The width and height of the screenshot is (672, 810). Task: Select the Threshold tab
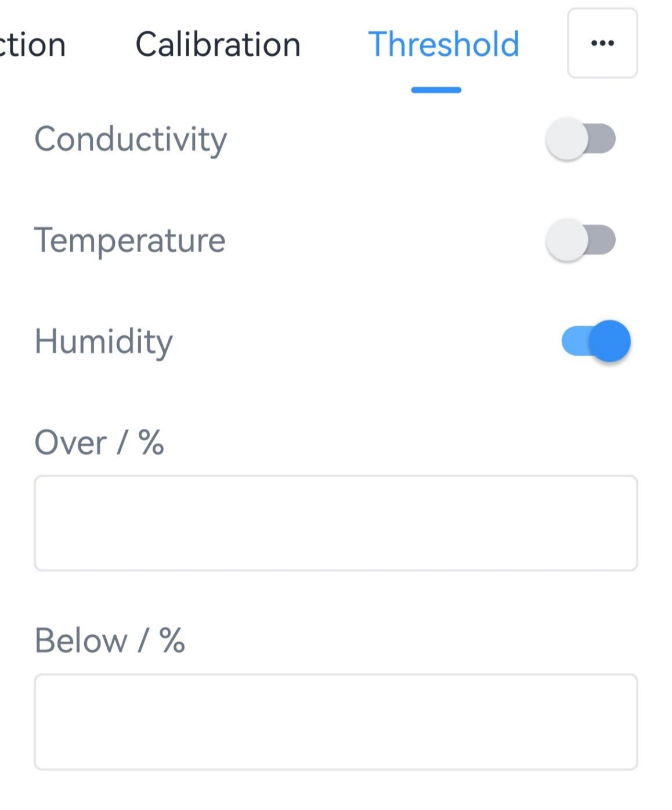pos(443,45)
